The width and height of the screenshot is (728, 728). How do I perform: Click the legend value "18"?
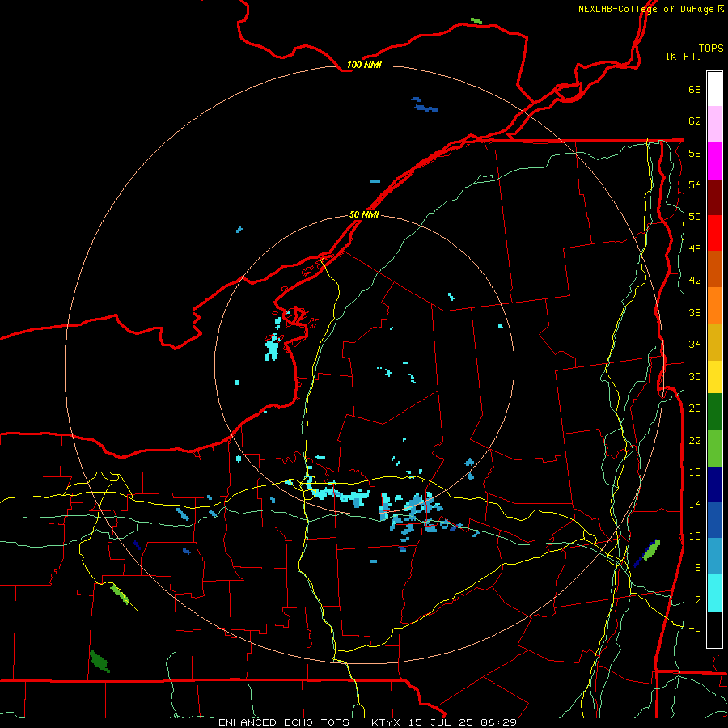tap(695, 472)
